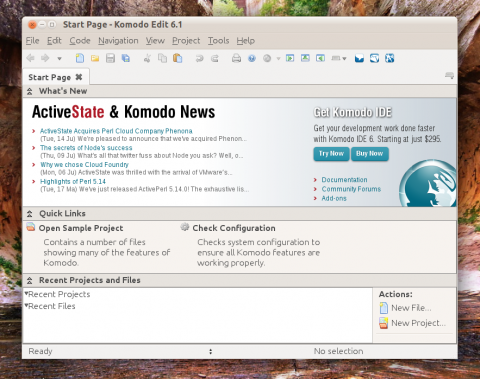The image size is (480, 379).
Task: Click the Paste clipboard icon
Action: 178,58
